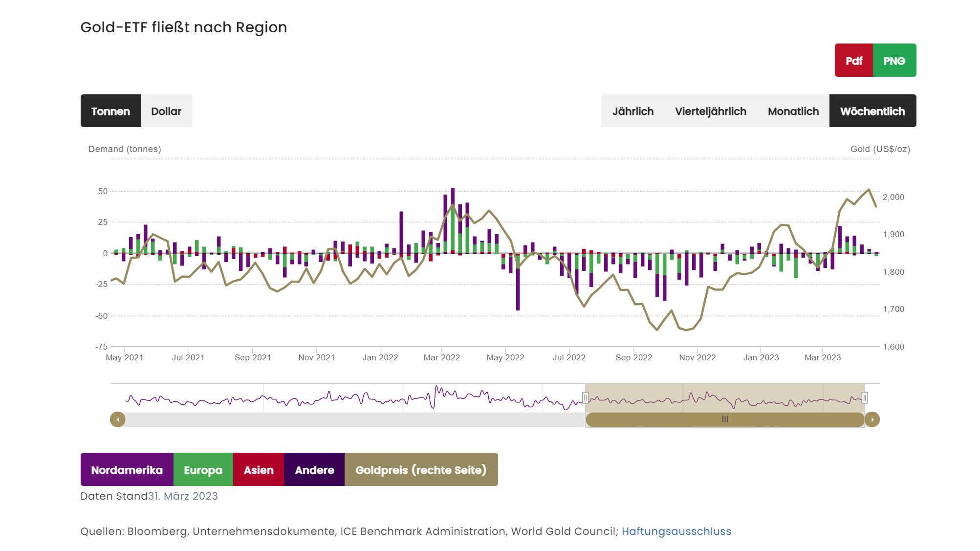Image resolution: width=980 pixels, height=551 pixels.
Task: Download chart as Pdf
Action: coord(853,60)
